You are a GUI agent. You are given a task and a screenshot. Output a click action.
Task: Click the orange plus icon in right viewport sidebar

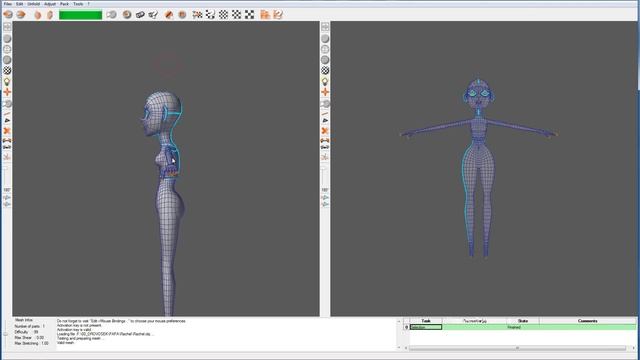(325, 92)
